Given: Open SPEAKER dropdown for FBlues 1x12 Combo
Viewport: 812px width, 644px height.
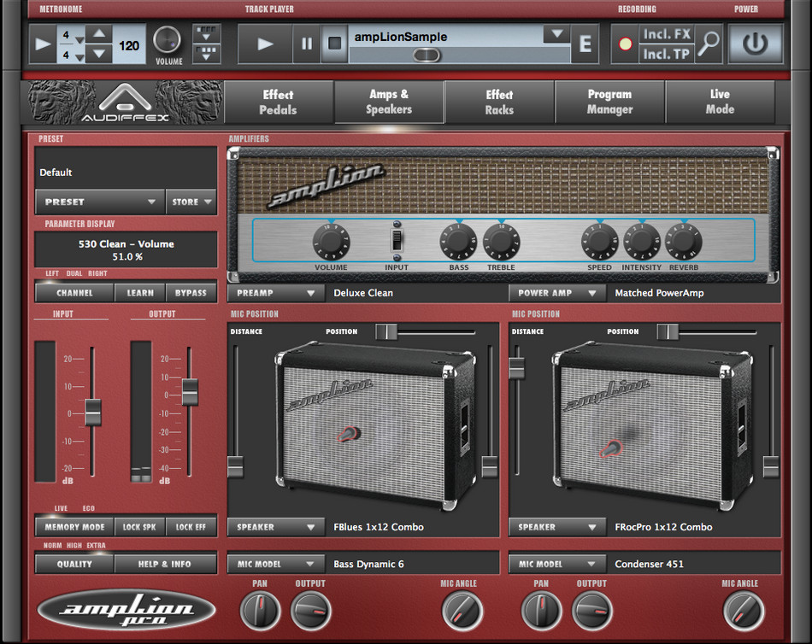Looking at the screenshot, I should 276,527.
